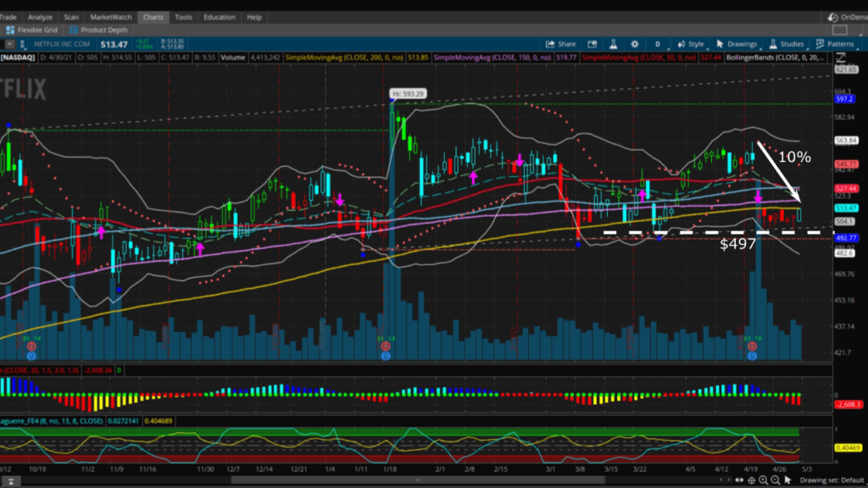868x488 pixels.
Task: Click the BollingerBands study label
Action: coord(775,57)
